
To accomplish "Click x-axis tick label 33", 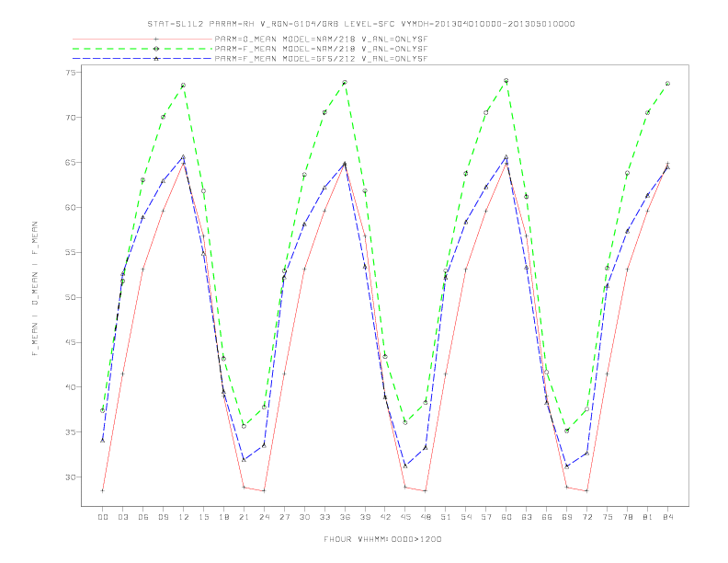I will (x=324, y=517).
